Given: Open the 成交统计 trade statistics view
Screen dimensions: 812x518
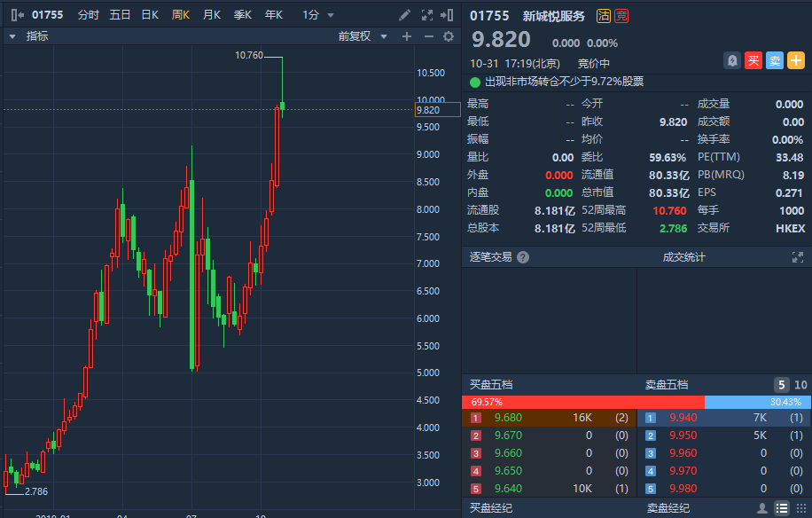Looking at the screenshot, I should tap(683, 257).
